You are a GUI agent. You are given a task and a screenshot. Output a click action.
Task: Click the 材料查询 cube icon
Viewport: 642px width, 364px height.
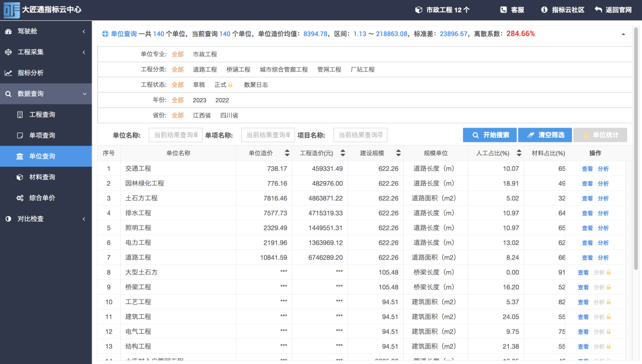click(x=20, y=177)
